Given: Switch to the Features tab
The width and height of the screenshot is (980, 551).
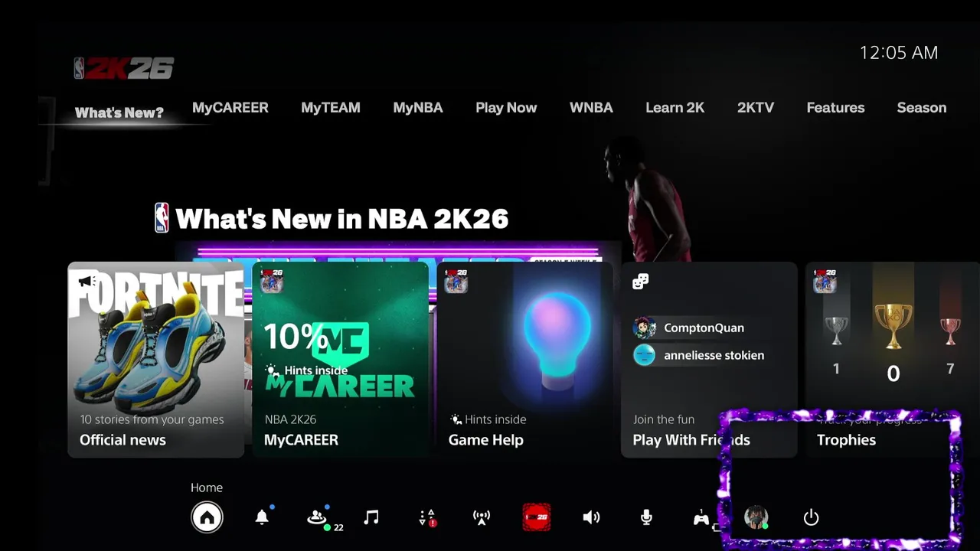Looking at the screenshot, I should pos(835,108).
